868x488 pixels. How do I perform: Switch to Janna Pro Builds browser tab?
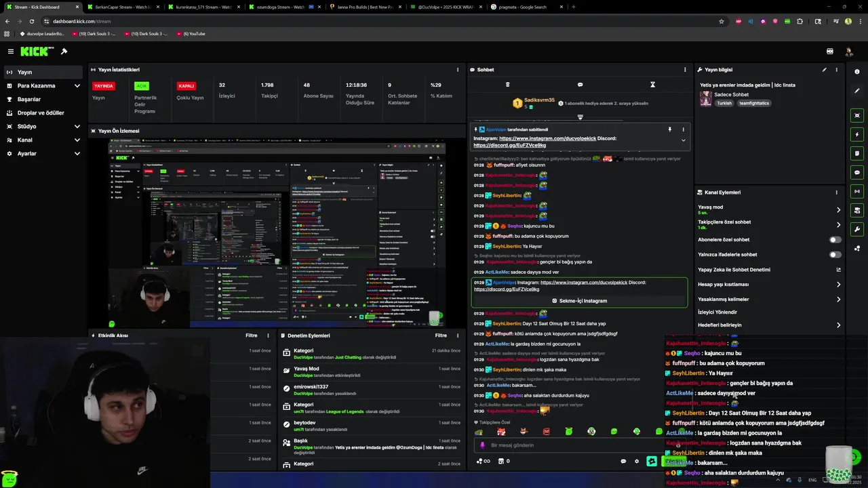pos(366,7)
